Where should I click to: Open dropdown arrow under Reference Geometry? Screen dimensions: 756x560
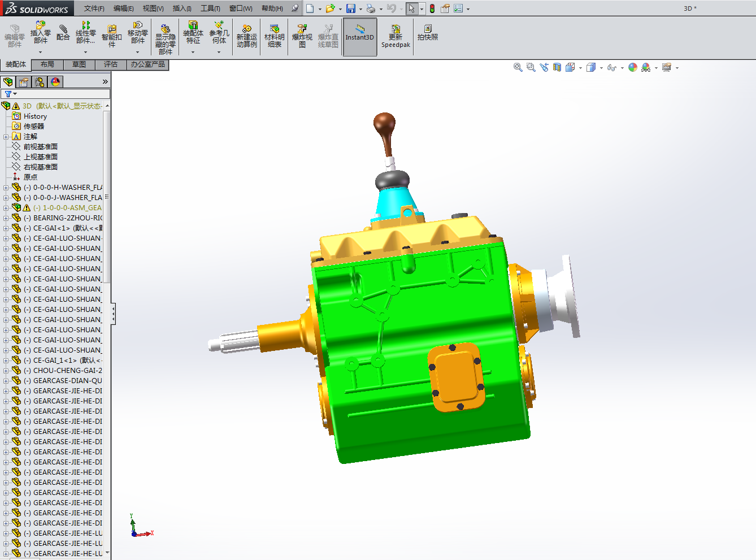point(219,52)
